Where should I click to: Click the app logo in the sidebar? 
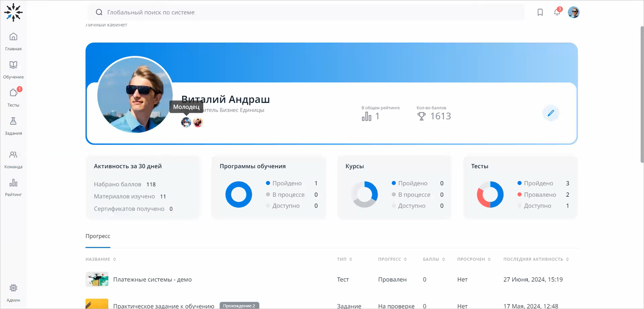click(13, 12)
